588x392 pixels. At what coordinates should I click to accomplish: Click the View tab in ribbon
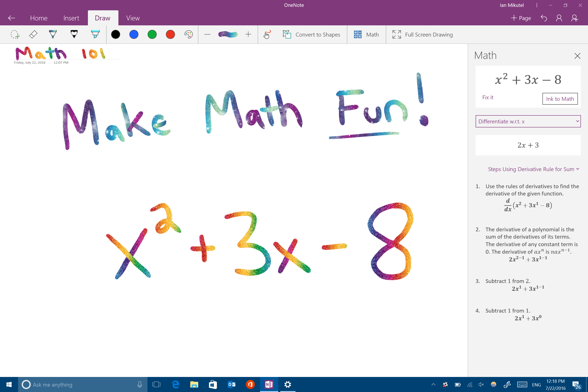pyautogui.click(x=133, y=18)
